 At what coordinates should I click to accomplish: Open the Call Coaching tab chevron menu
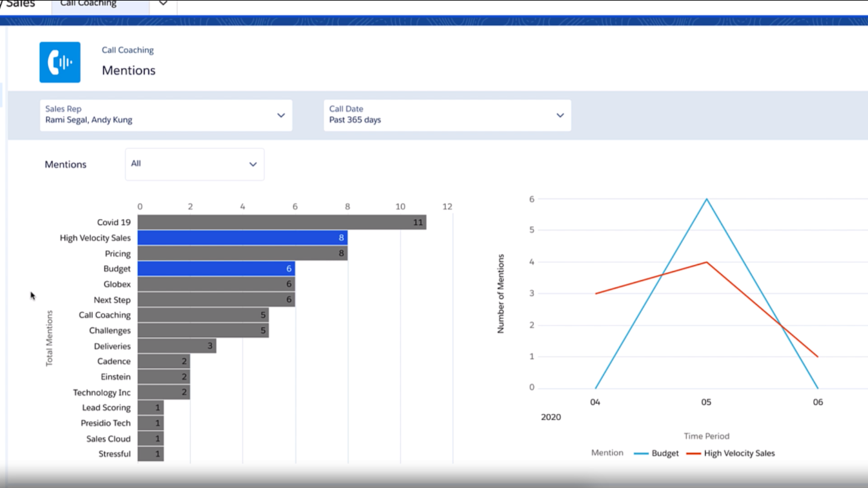pyautogui.click(x=162, y=4)
